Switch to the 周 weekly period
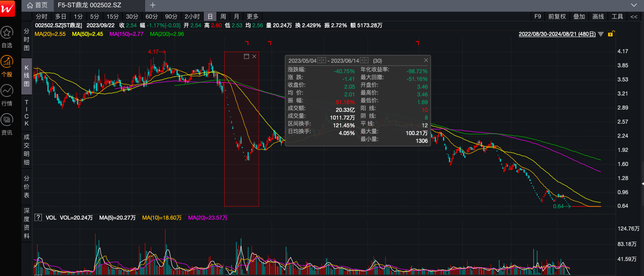 (x=223, y=16)
